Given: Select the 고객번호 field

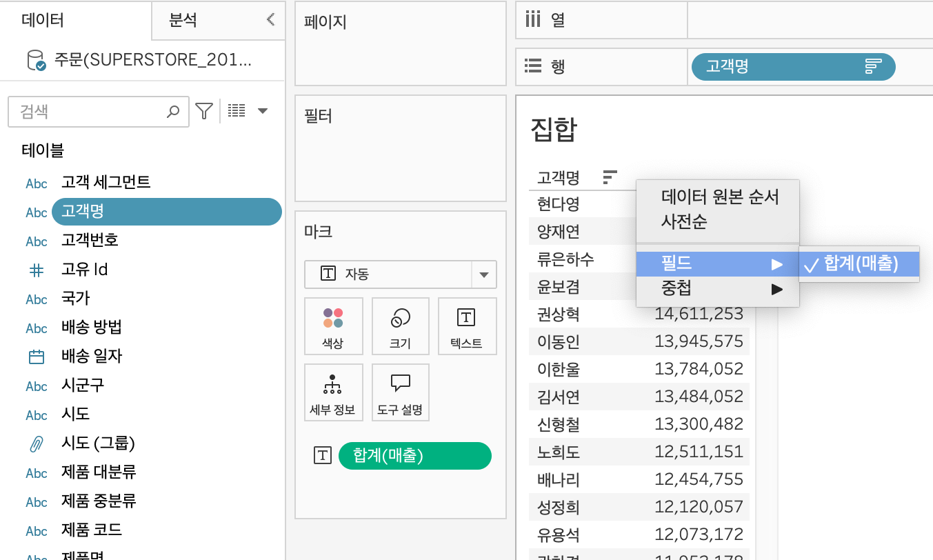Looking at the screenshot, I should click(90, 241).
